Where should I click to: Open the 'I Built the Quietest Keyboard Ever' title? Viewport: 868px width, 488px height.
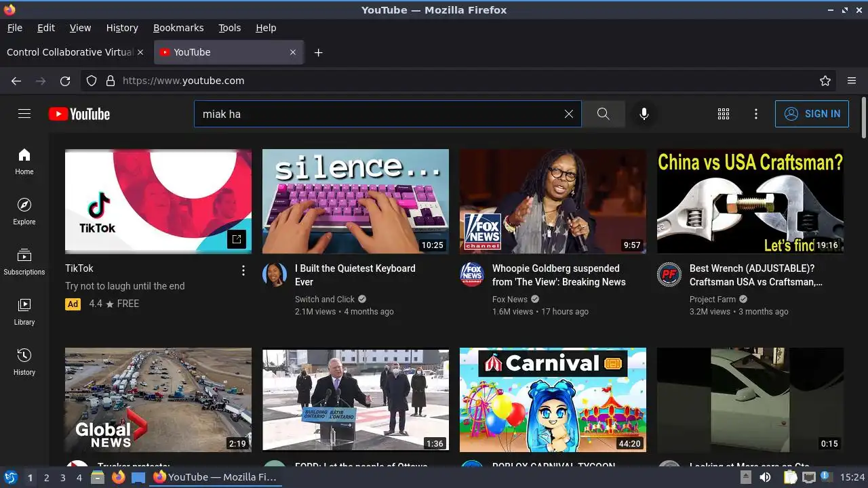pyautogui.click(x=355, y=275)
